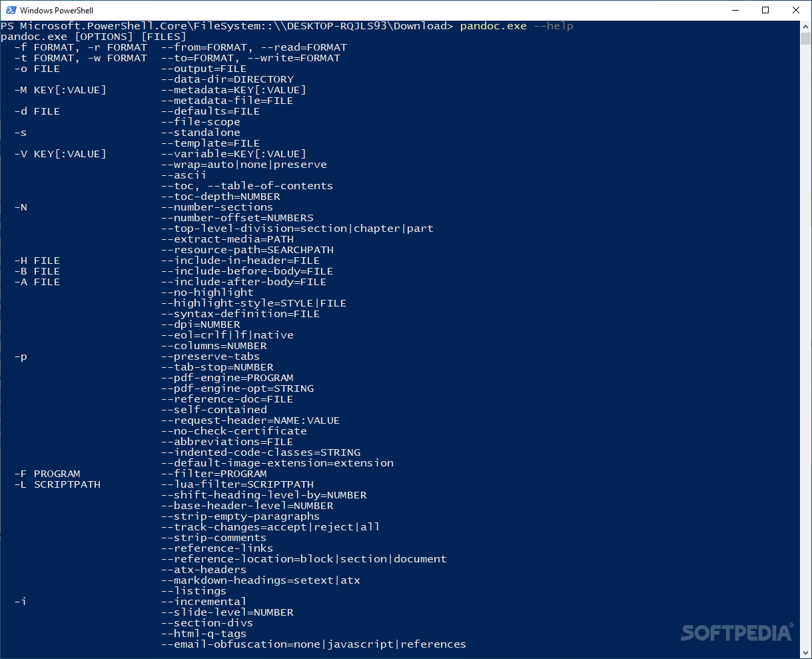
Task: Click '--slide-level=NUMBER' option text
Action: pos(227,612)
